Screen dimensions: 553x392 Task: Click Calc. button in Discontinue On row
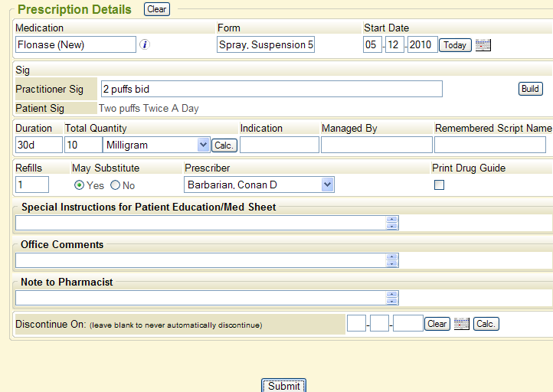pyautogui.click(x=486, y=324)
